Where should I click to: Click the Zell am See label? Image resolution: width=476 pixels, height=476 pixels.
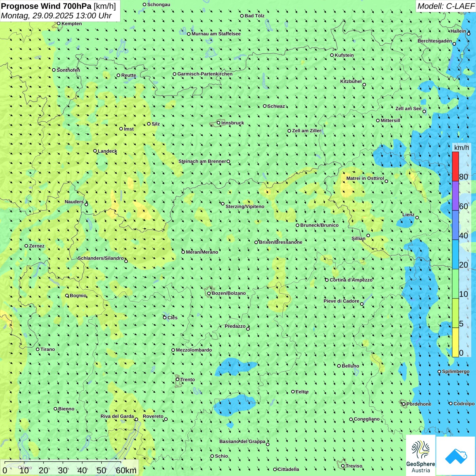point(408,108)
